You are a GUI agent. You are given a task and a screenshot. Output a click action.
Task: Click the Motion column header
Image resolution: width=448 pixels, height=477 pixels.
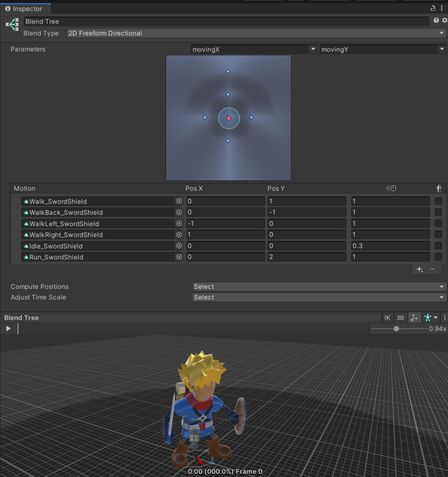[x=24, y=188]
